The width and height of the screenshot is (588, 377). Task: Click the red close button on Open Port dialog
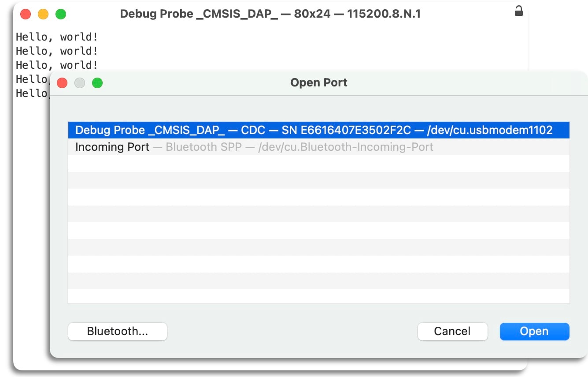(62, 83)
